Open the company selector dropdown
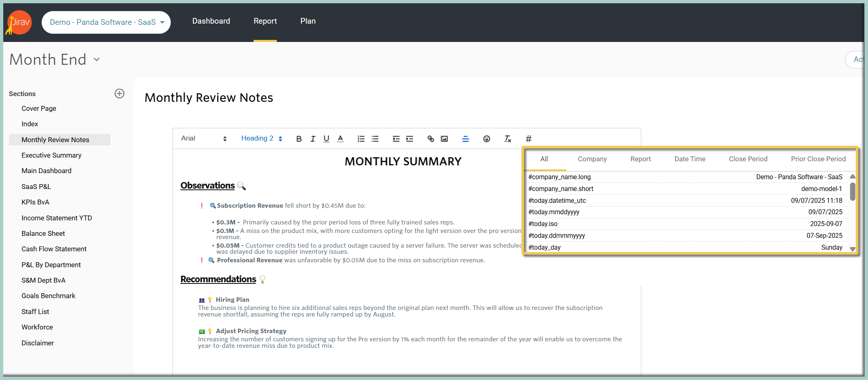 click(106, 22)
